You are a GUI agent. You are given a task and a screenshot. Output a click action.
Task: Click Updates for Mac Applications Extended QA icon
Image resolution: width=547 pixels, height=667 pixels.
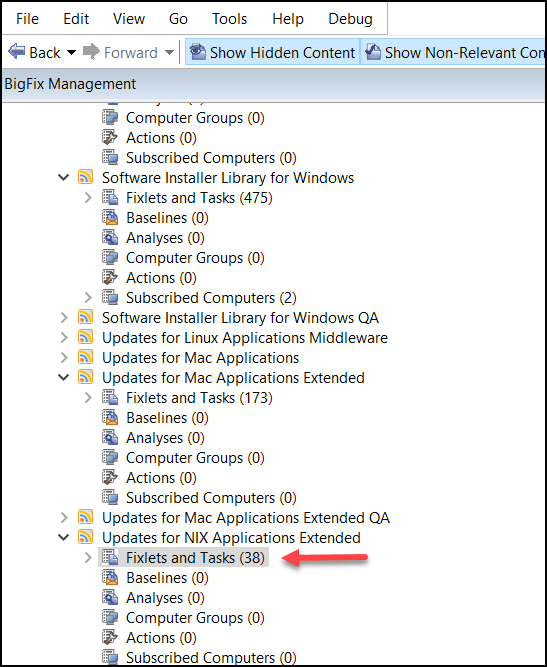coord(85,517)
